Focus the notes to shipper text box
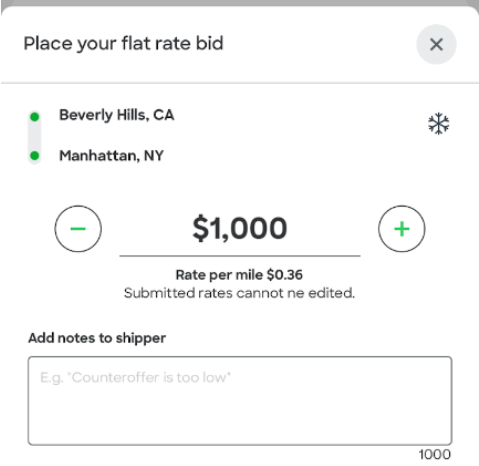The height and width of the screenshot is (466, 479). coord(240,401)
